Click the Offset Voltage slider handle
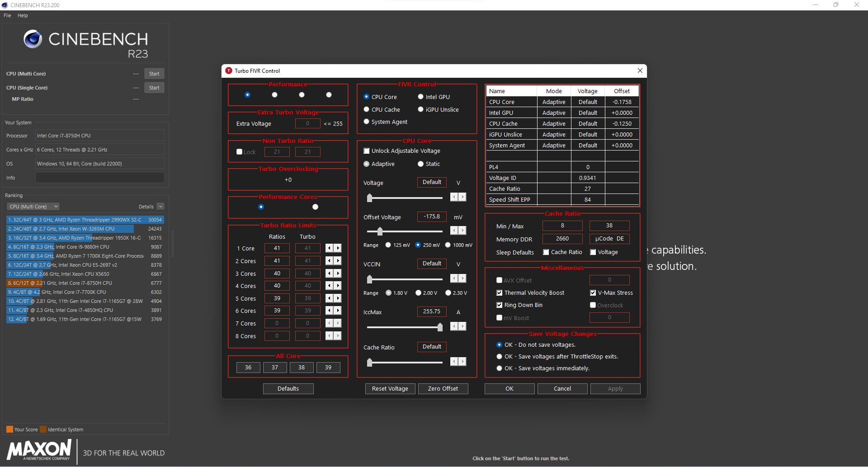Image resolution: width=868 pixels, height=467 pixels. [x=380, y=231]
